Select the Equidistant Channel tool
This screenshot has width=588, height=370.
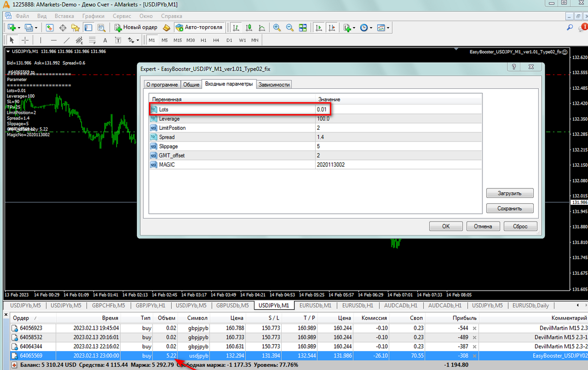(79, 40)
